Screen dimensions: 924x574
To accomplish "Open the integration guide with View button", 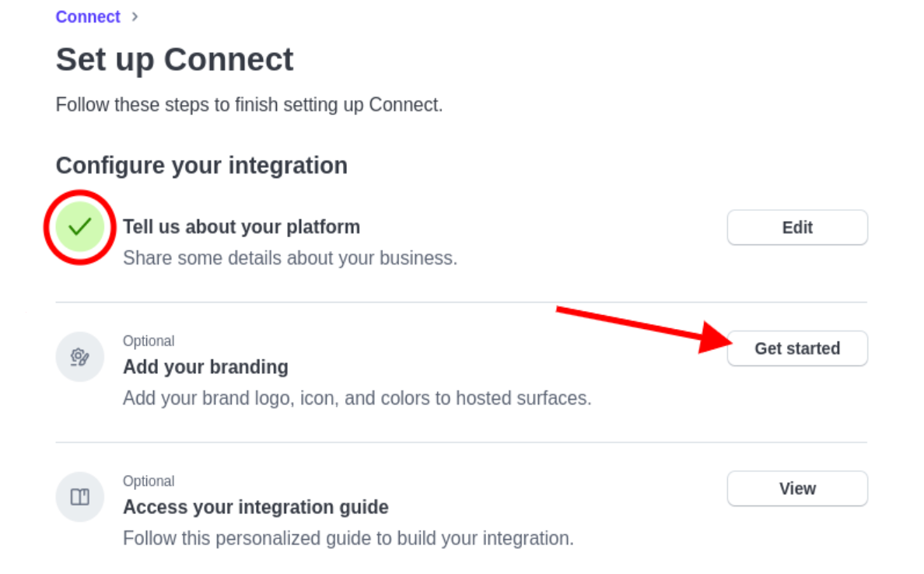I will [x=796, y=488].
